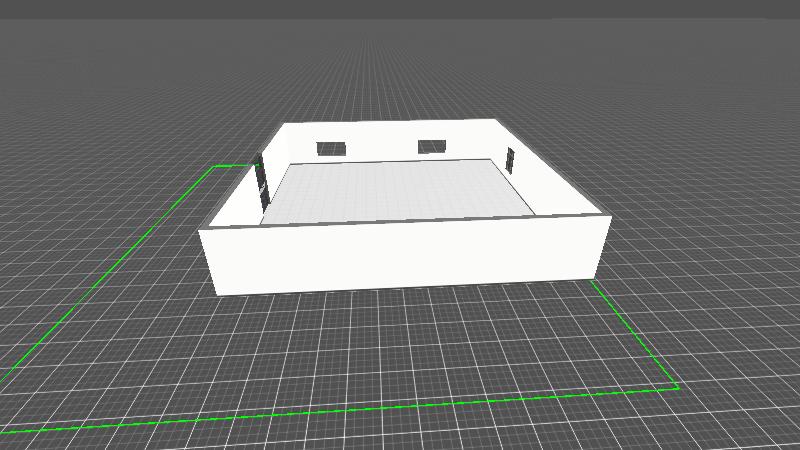The image size is (800, 450).
Task: Click the dark horizon band at the top
Action: [400, 8]
